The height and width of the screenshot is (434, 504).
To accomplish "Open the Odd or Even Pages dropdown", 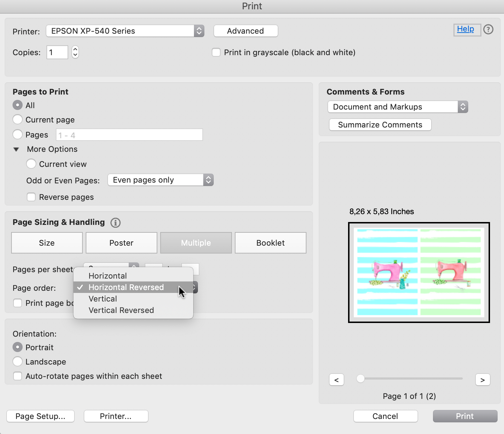I will point(160,180).
